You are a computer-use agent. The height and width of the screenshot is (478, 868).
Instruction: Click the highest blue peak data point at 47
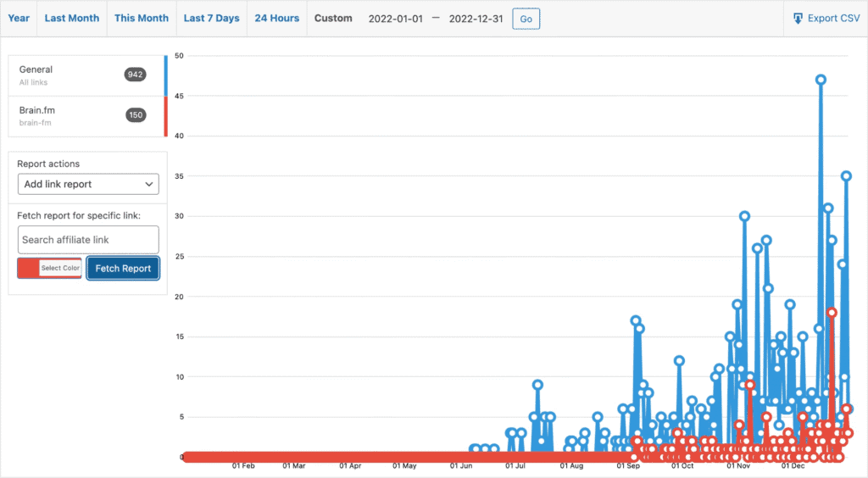(x=821, y=80)
